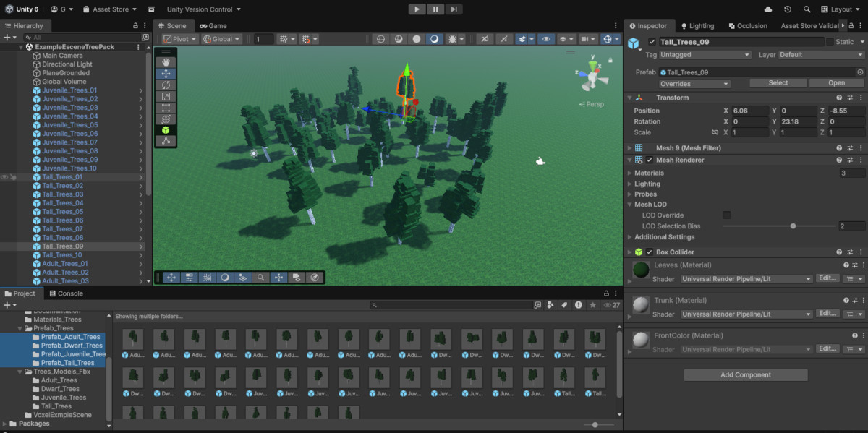The height and width of the screenshot is (433, 868).
Task: Select the Scale tool
Action: [x=166, y=96]
